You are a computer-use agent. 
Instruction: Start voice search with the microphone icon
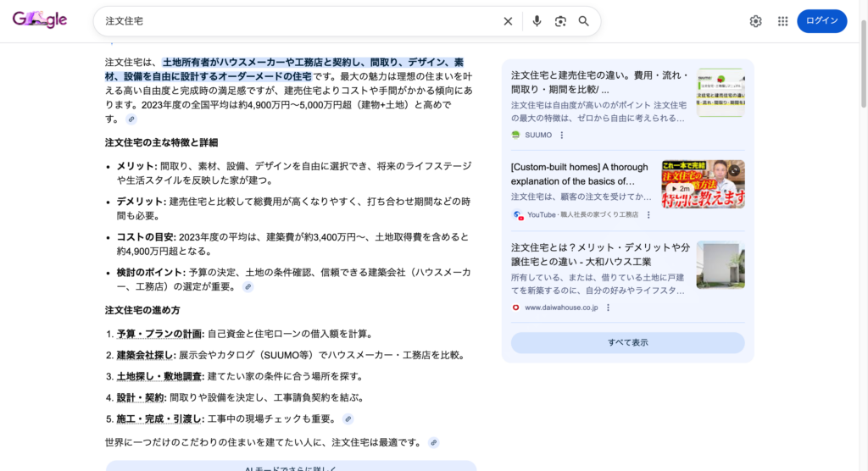(x=537, y=21)
